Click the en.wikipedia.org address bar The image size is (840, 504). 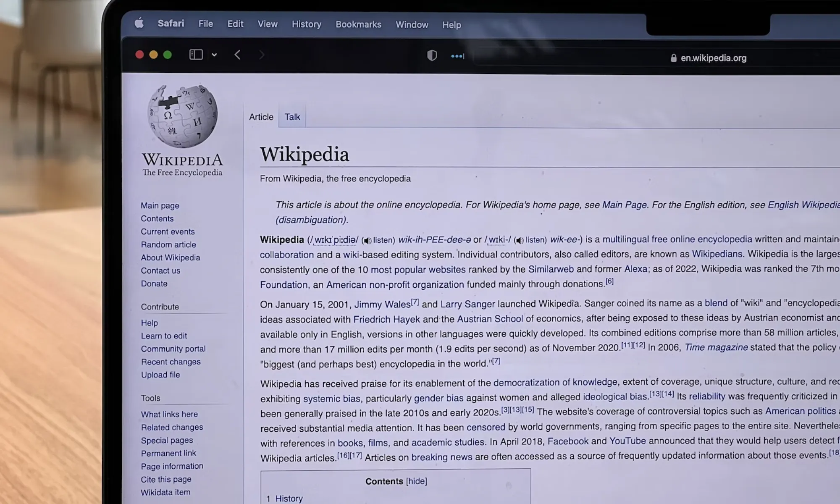tap(713, 58)
